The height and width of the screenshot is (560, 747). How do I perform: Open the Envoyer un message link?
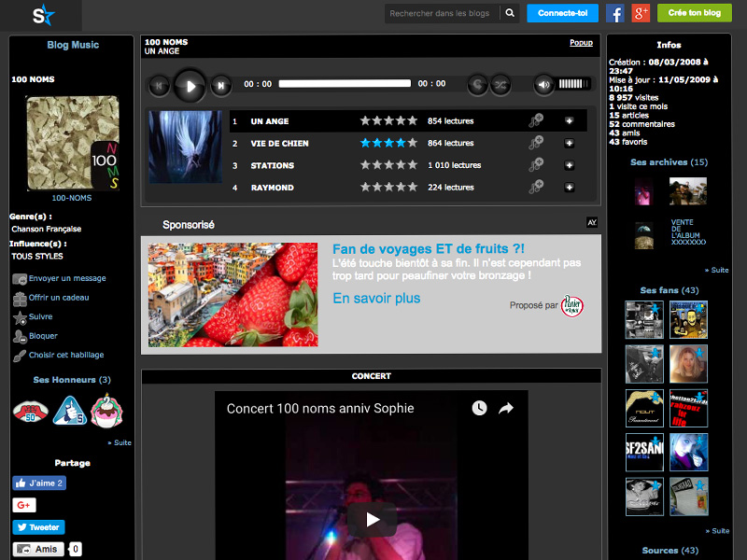pos(66,278)
